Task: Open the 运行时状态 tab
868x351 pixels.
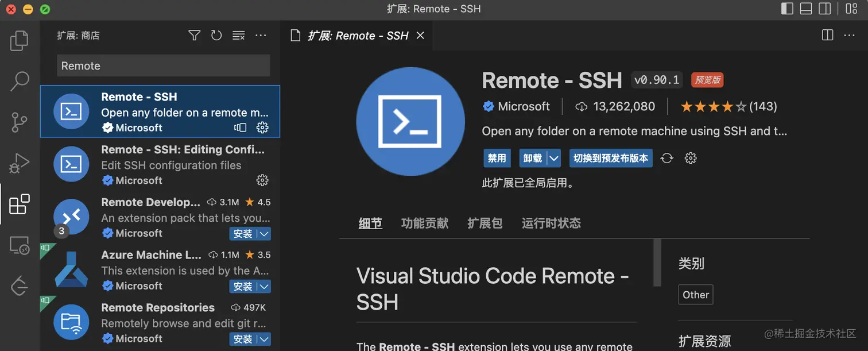Action: coord(551,223)
